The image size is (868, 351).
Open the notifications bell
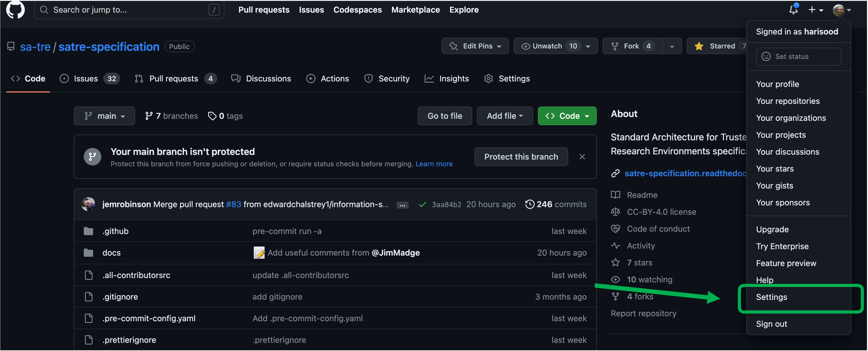coord(794,9)
